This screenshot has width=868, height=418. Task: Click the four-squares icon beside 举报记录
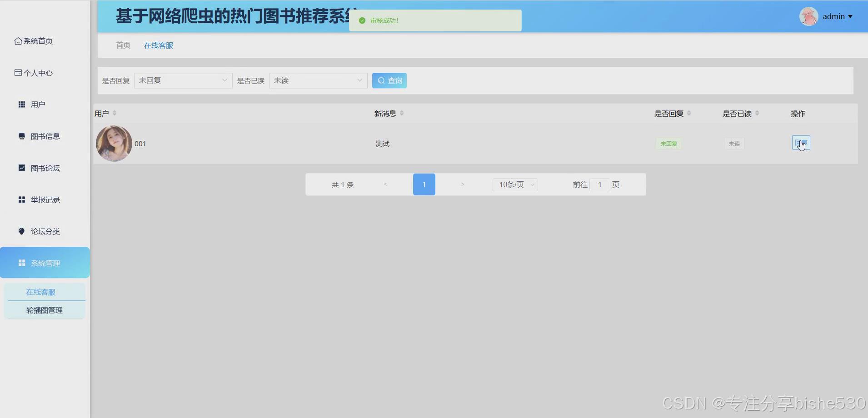[21, 199]
